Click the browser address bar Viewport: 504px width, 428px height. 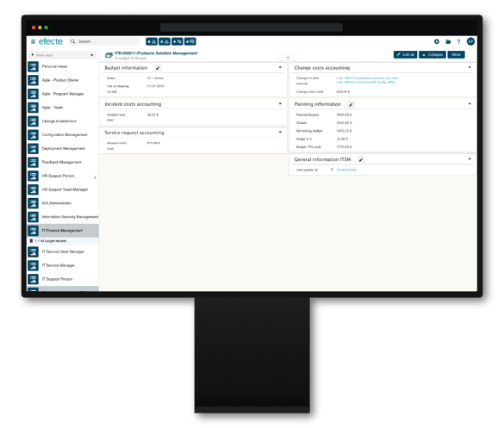point(252,28)
